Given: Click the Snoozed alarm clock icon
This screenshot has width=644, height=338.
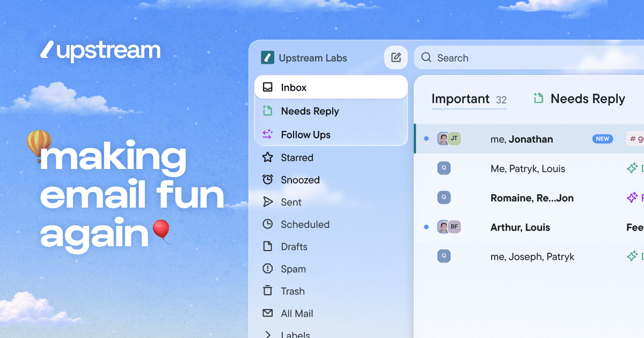Looking at the screenshot, I should [267, 179].
